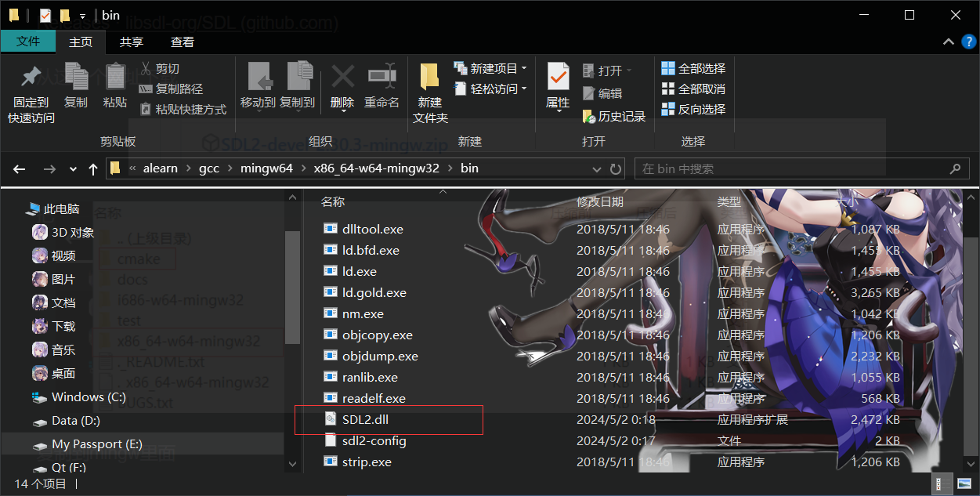Select 图片 in navigation pane
Image resolution: width=980 pixels, height=496 pixels.
63,280
